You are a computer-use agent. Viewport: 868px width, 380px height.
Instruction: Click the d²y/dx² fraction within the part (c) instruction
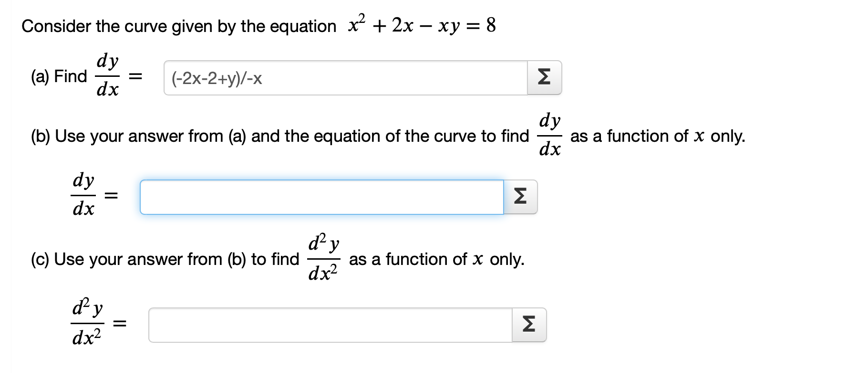point(324,258)
